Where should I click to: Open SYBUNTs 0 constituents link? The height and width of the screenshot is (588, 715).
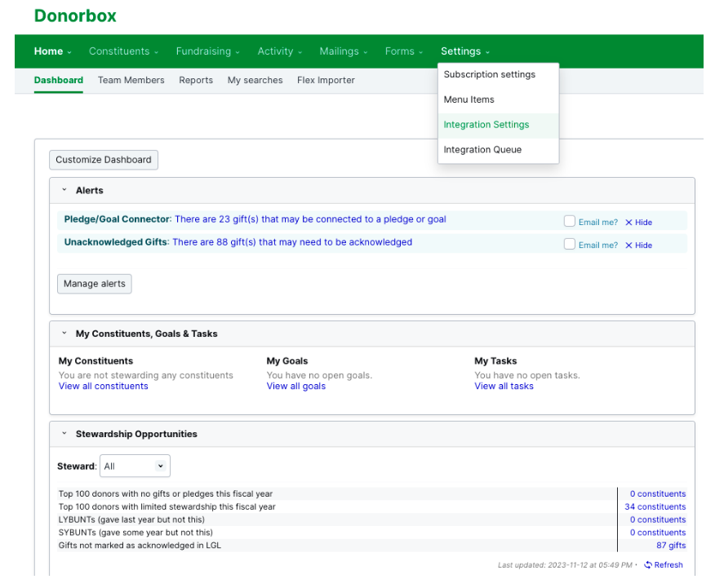tap(658, 533)
